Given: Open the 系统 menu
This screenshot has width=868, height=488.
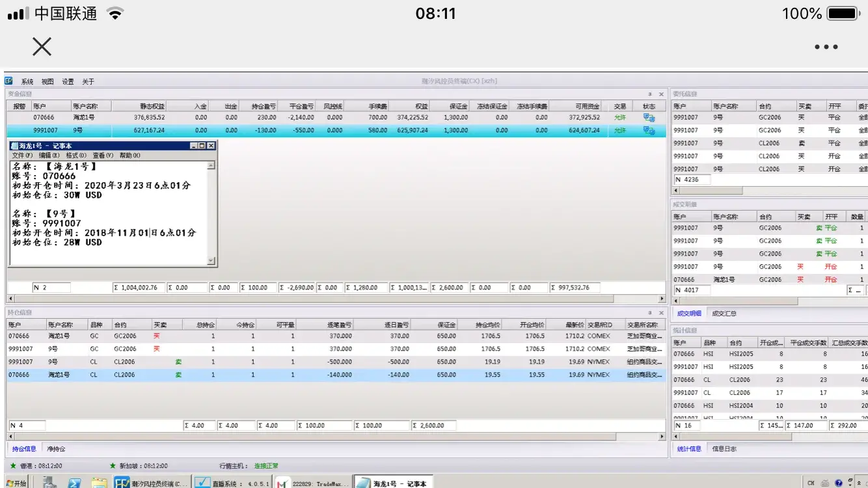Looking at the screenshot, I should (27, 81).
